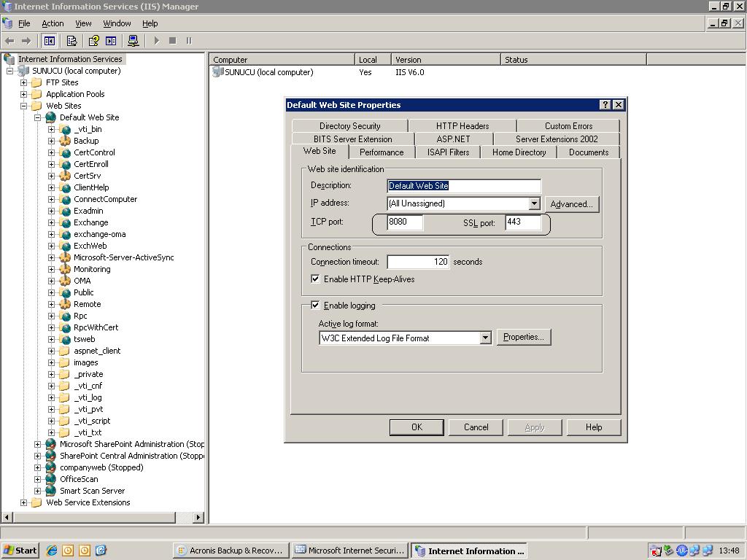
Task: Select the CertSrv gear icon in tree
Action: tap(65, 176)
